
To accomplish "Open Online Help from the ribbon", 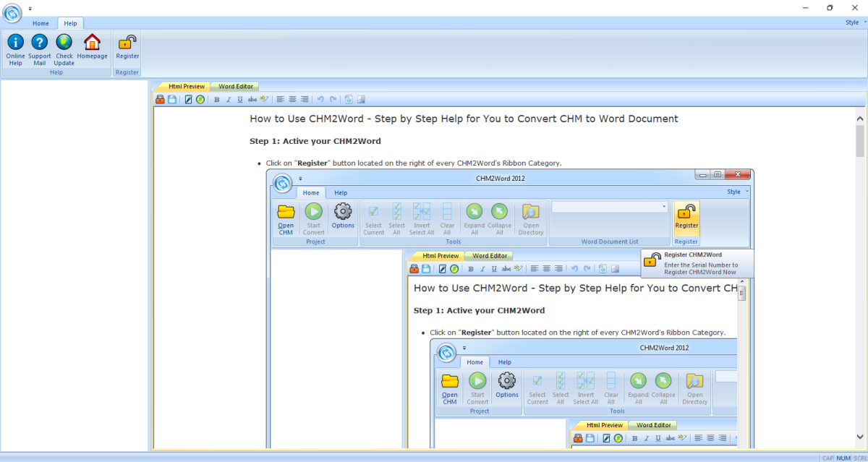I will [15, 49].
